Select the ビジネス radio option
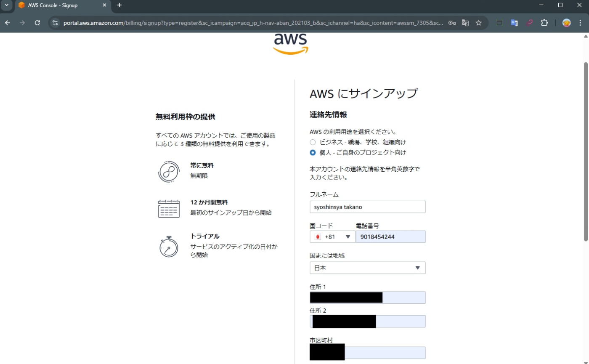 point(313,142)
